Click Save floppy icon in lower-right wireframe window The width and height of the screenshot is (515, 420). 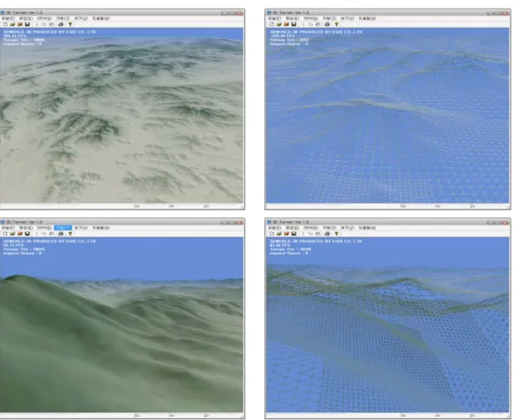(294, 234)
